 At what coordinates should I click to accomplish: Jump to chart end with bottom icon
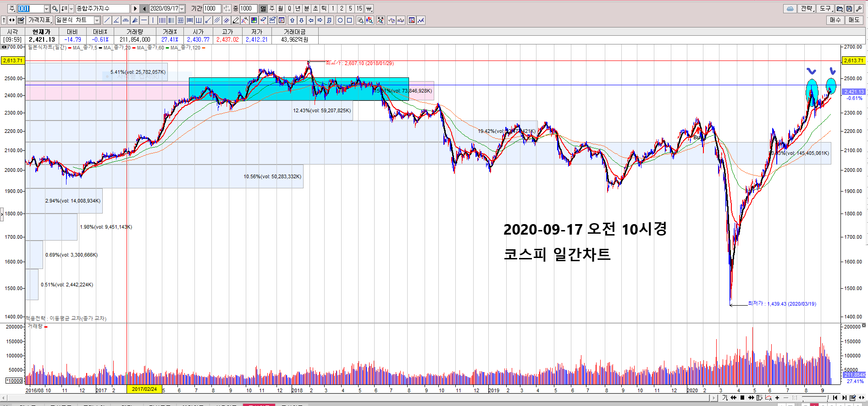[844, 398]
